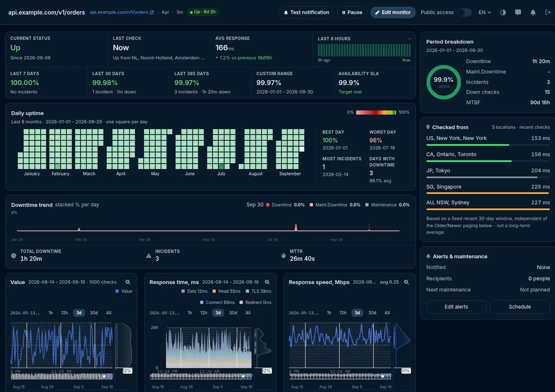Click the 2026-09-13 date field on Value chart
555x392 pixels.
[x=26, y=313]
